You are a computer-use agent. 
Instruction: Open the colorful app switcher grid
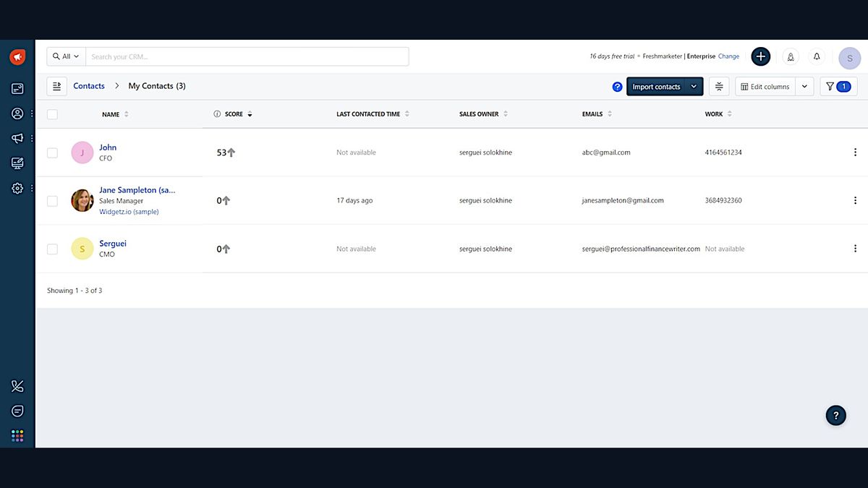point(17,435)
